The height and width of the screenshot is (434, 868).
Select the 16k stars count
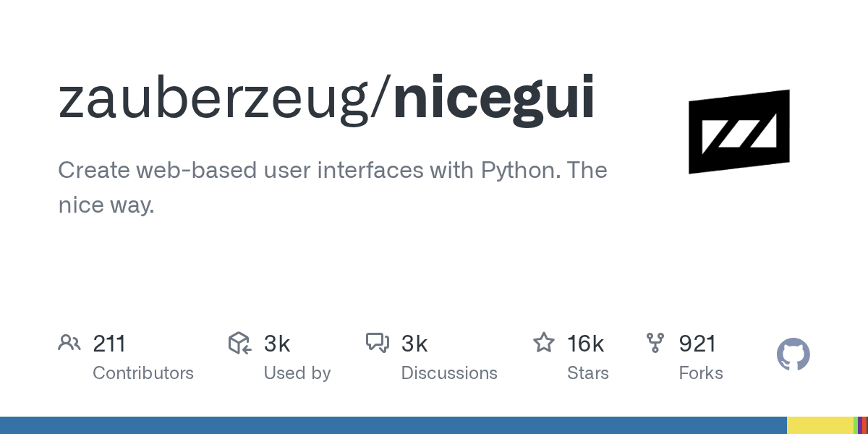586,344
